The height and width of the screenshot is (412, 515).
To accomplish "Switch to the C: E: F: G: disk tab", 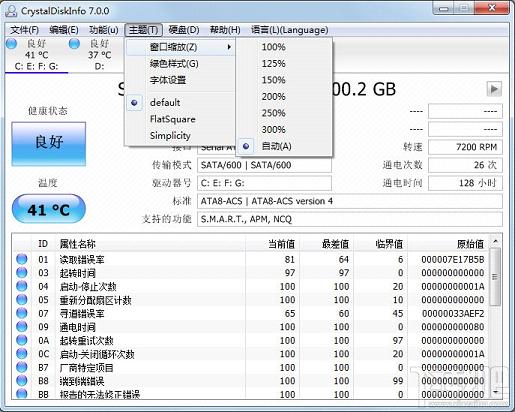I will tap(36, 55).
